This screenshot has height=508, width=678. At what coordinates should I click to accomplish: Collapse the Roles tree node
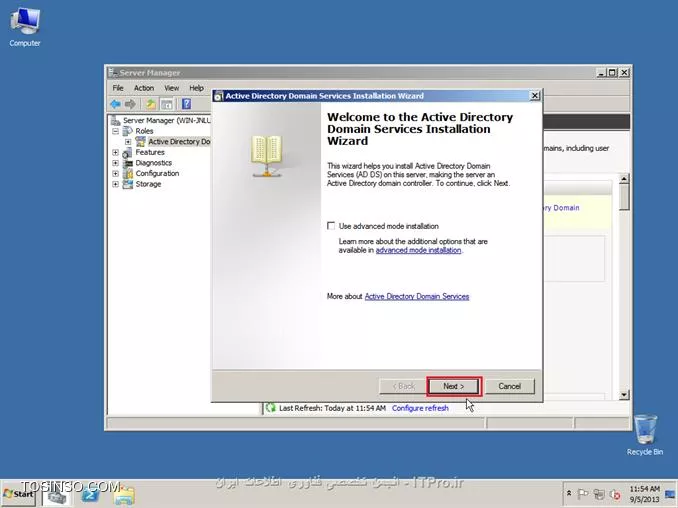115,131
